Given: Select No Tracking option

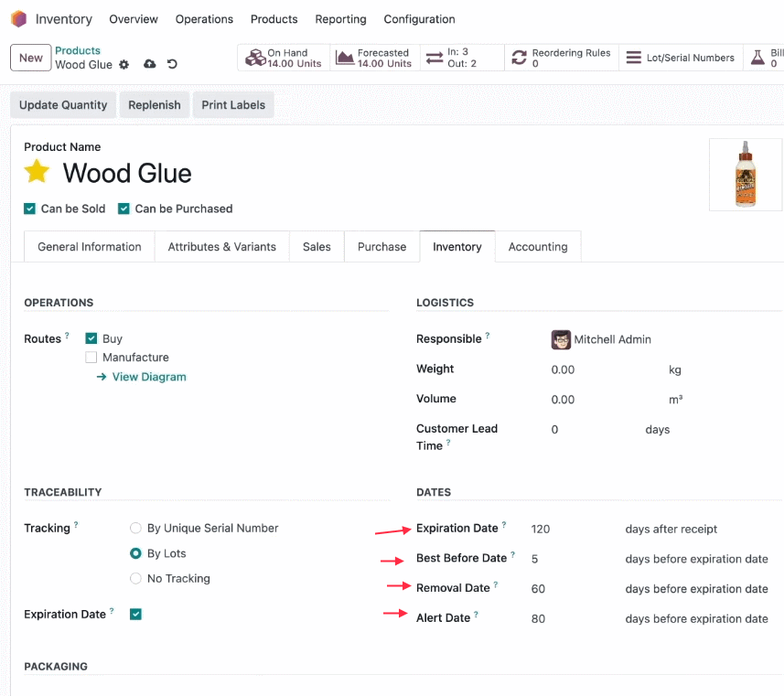Looking at the screenshot, I should coord(135,579).
